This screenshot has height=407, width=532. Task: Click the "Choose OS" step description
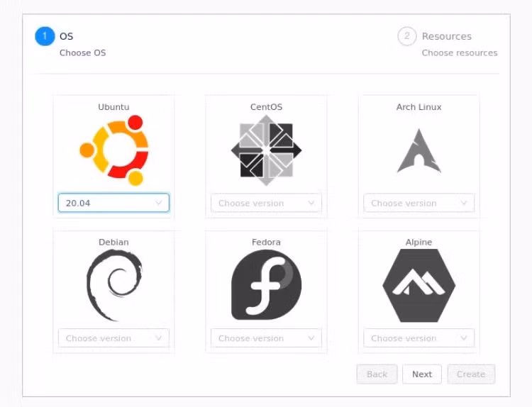[x=83, y=53]
